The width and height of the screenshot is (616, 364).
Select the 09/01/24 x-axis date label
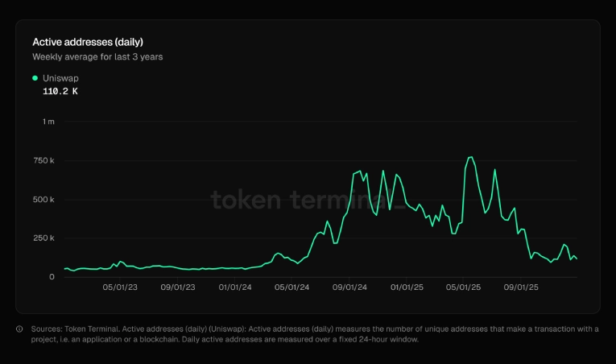(x=350, y=287)
